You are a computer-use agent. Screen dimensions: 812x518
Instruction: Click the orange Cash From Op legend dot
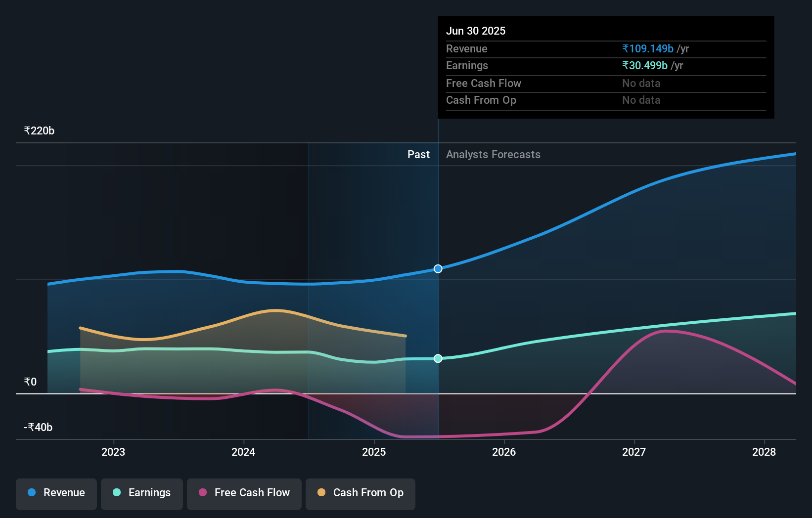click(x=321, y=493)
